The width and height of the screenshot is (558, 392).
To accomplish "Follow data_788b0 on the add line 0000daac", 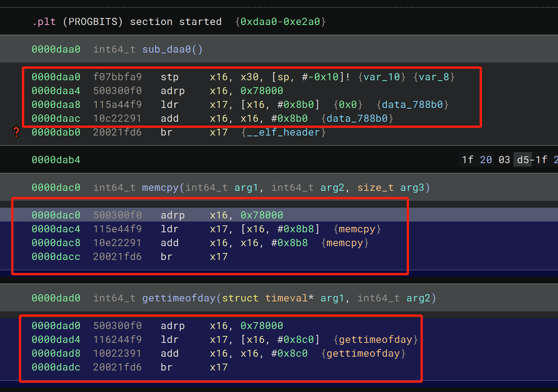I will [357, 118].
